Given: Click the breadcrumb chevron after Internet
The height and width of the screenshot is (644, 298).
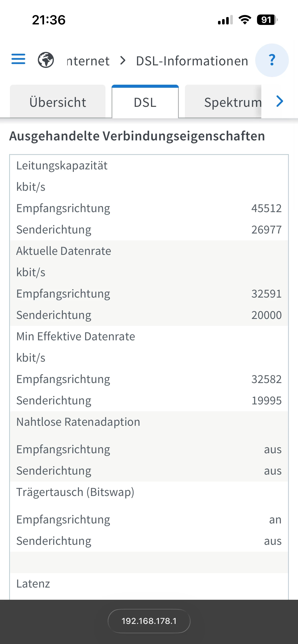Looking at the screenshot, I should (123, 61).
